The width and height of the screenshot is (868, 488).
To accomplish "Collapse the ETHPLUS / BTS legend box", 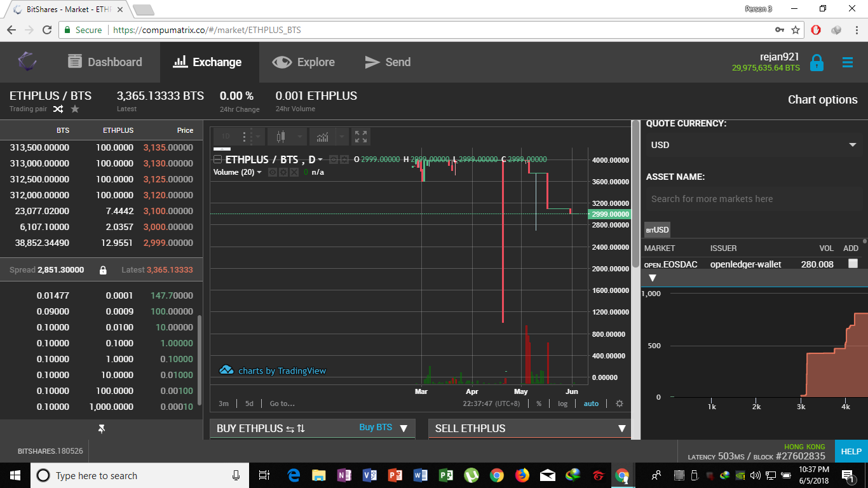I will 217,159.
